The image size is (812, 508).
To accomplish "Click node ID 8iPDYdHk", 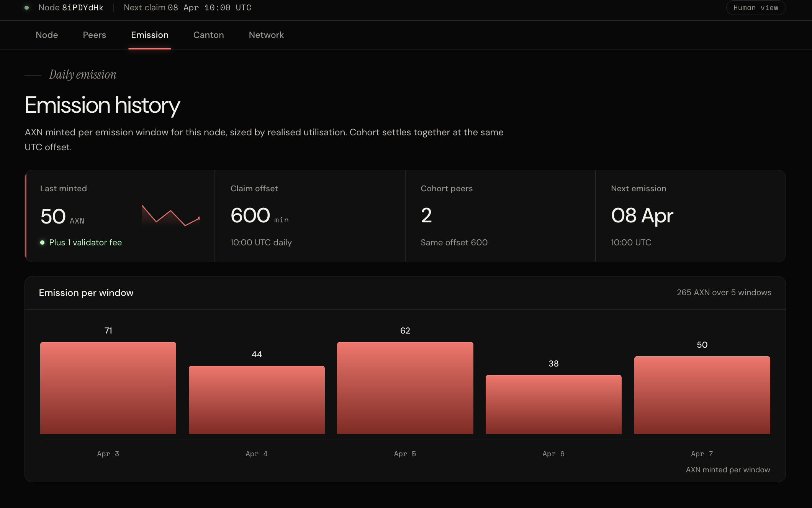I will [x=83, y=8].
